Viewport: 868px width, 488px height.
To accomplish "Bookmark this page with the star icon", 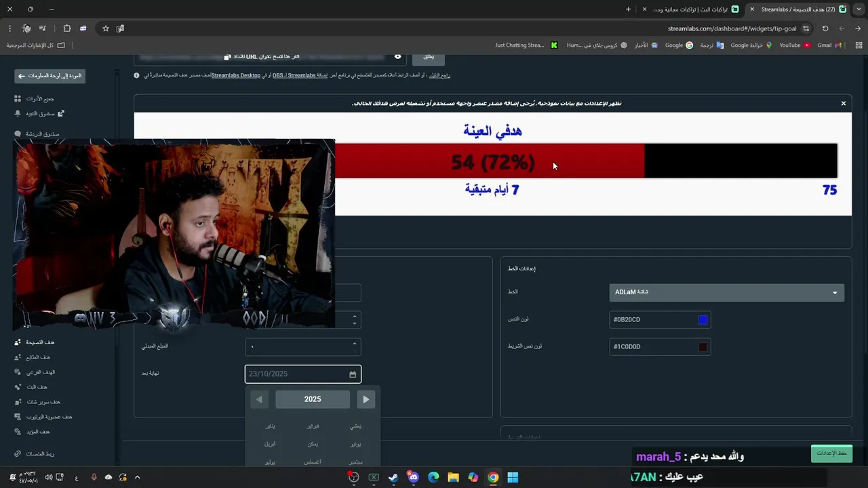I will (106, 28).
